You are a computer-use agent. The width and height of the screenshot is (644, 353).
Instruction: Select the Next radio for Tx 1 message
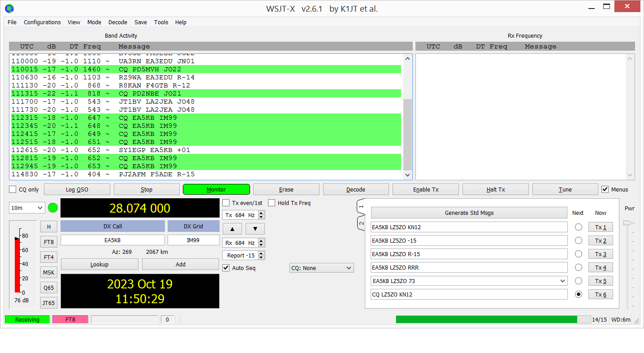(579, 227)
